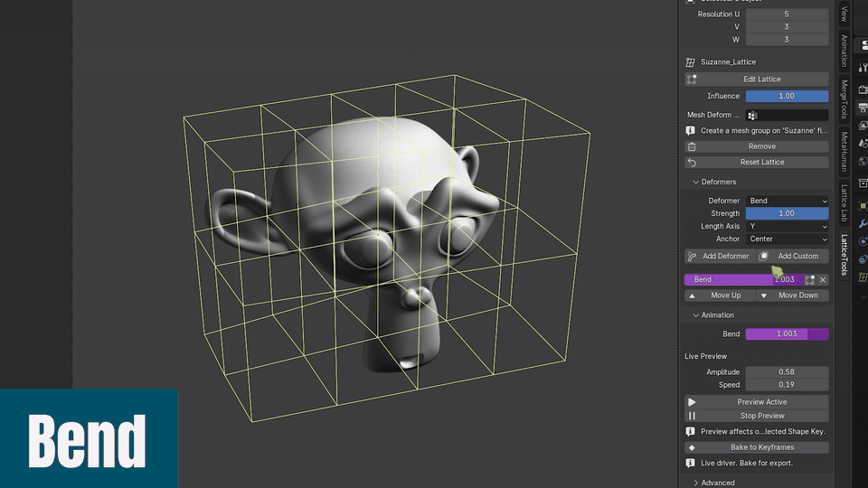Expand the Advanced section
868x488 pixels.
(696, 483)
